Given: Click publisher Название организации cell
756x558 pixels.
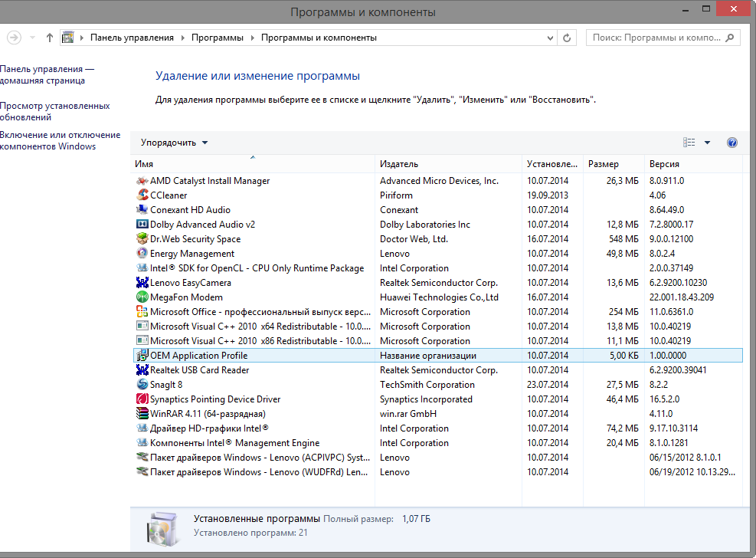Looking at the screenshot, I should (x=428, y=356).
